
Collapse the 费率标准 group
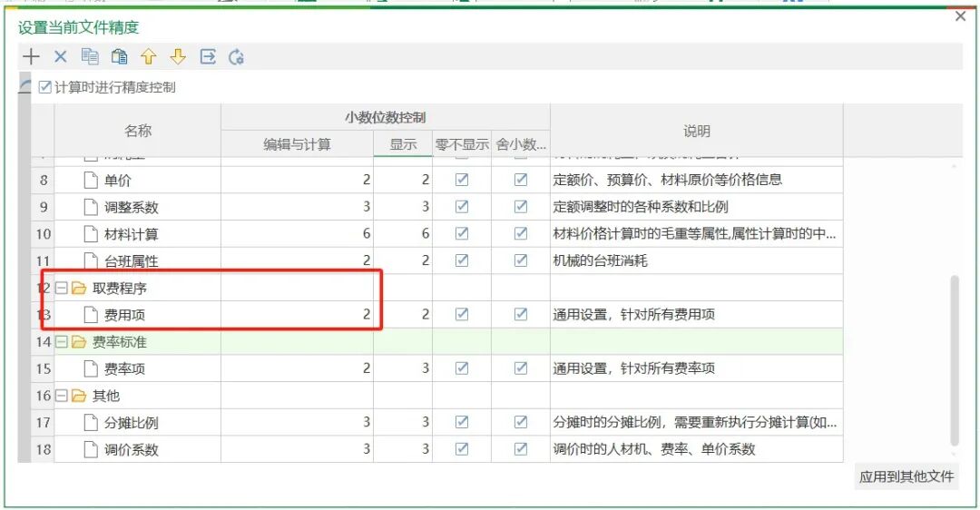62,342
